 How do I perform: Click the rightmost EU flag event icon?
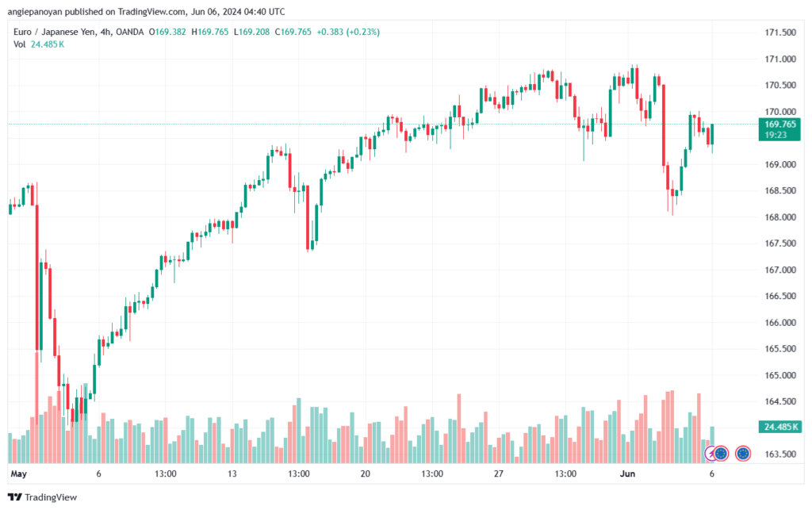click(x=743, y=454)
